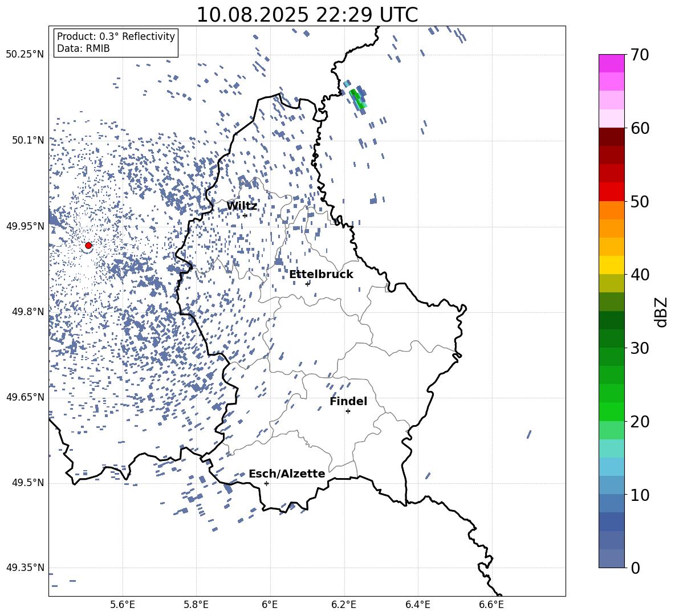675x616 pixels.
Task: Click the colorbar tick label '30'
Action: 640,348
